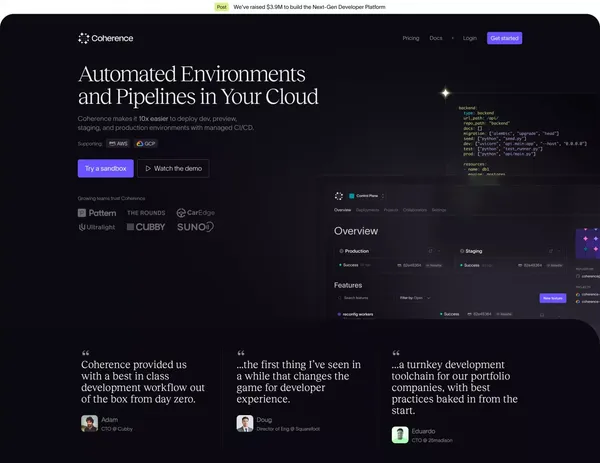600x463 pixels.
Task: Click the Doug testimonial quote text
Action: [298, 381]
